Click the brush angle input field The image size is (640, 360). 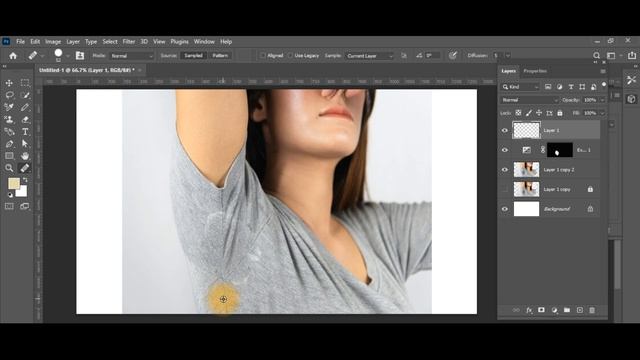(x=433, y=56)
